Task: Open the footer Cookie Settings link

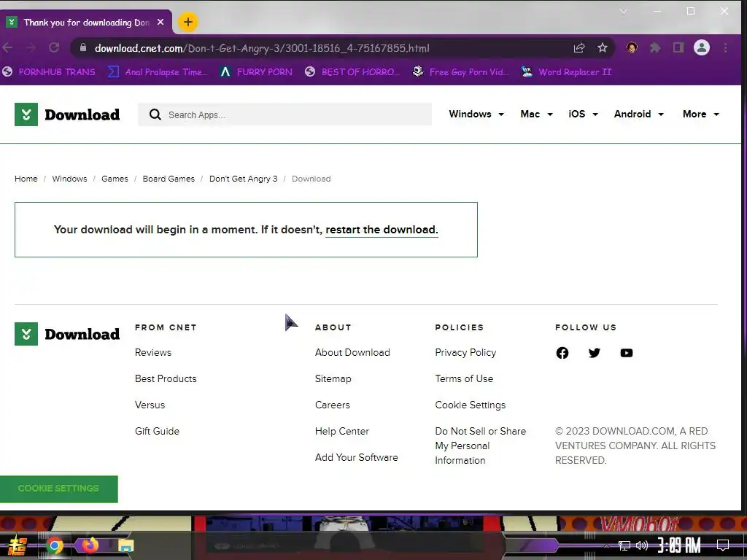Action: pyautogui.click(x=471, y=405)
